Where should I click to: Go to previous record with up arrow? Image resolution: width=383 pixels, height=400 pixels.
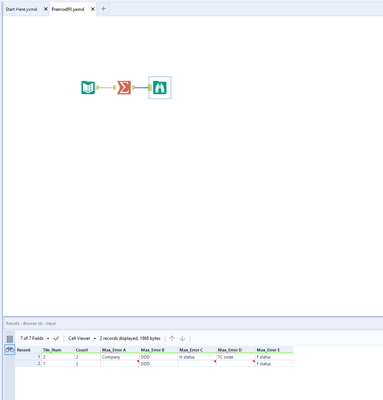(172, 338)
